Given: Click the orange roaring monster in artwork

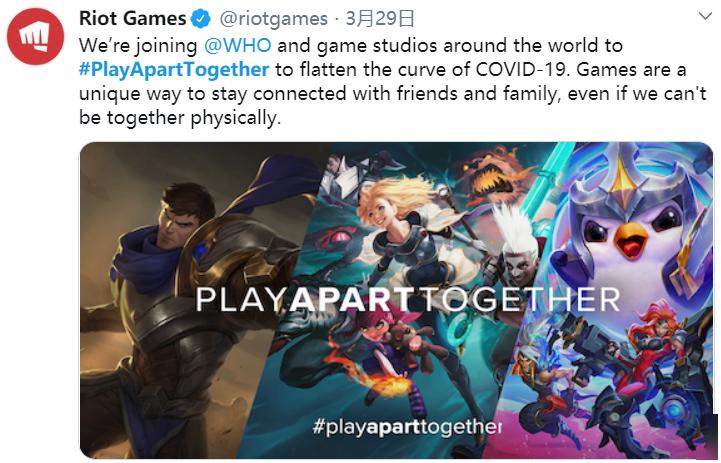Looking at the screenshot, I should pyautogui.click(x=492, y=177).
